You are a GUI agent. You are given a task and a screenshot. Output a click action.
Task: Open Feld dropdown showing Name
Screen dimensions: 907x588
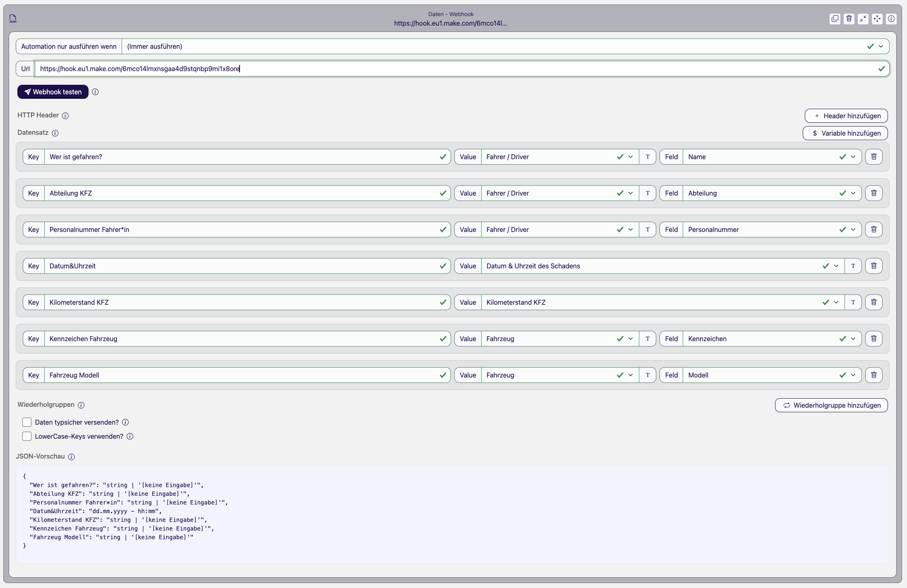(x=772, y=157)
